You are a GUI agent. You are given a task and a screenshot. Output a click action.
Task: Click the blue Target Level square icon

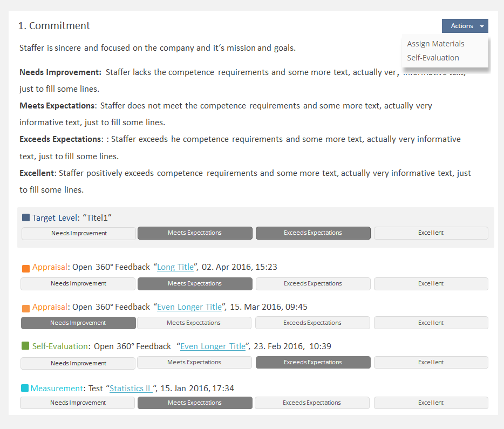point(26,217)
